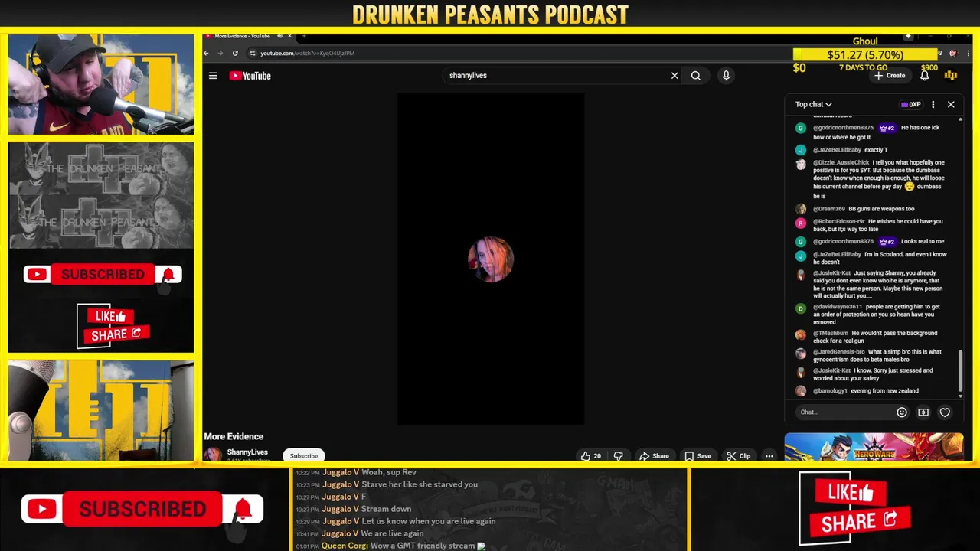This screenshot has height=551, width=980.
Task: Click the ShannyLives channel avatar below video
Action: coord(213,455)
